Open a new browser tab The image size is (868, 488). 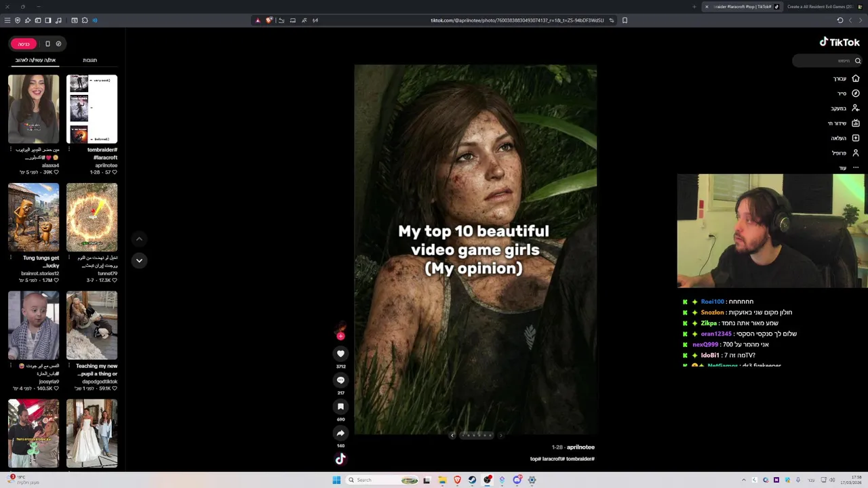pos(694,7)
